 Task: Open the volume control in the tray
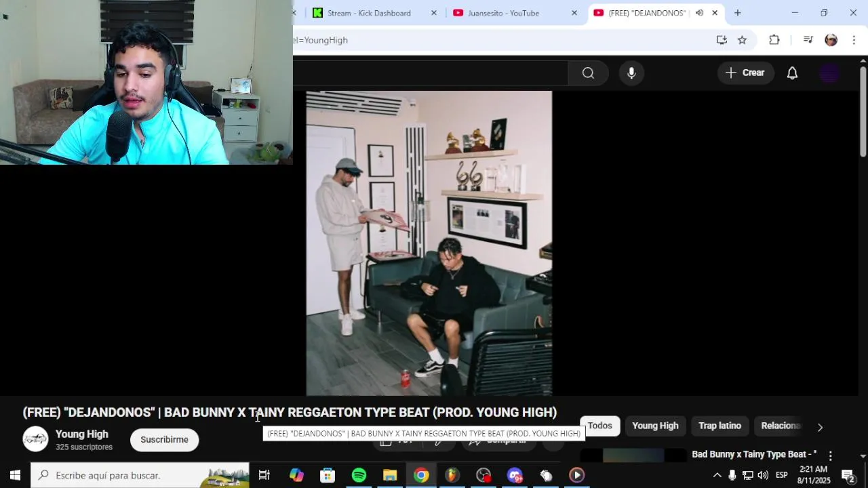coord(763,475)
